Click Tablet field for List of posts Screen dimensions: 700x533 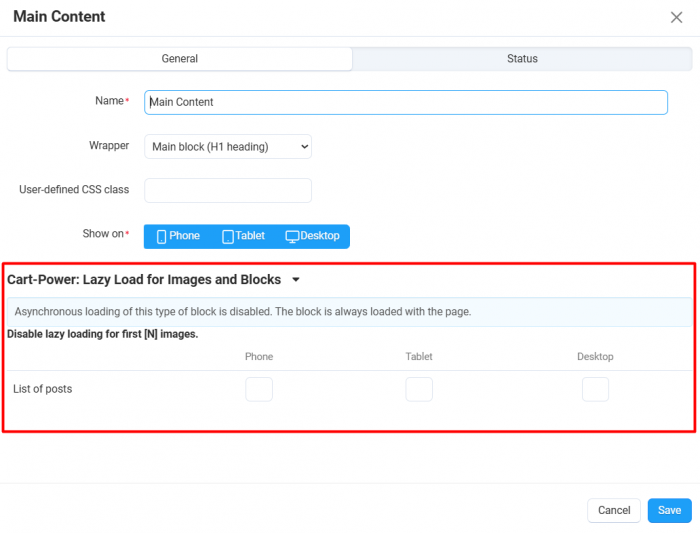coord(419,389)
